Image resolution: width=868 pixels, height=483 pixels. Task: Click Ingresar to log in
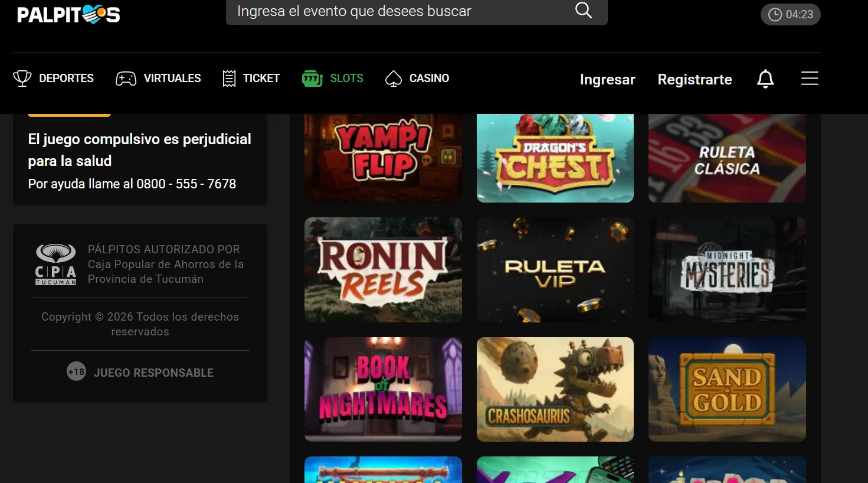(x=607, y=80)
